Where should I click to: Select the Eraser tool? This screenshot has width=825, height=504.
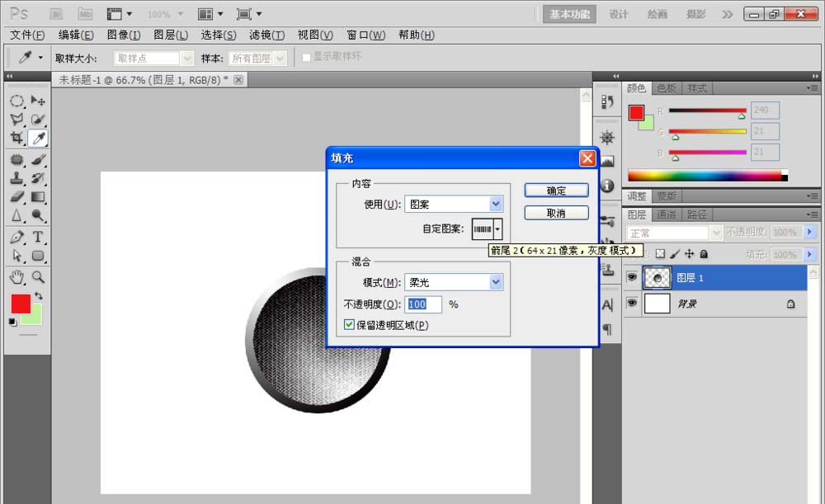(x=16, y=197)
